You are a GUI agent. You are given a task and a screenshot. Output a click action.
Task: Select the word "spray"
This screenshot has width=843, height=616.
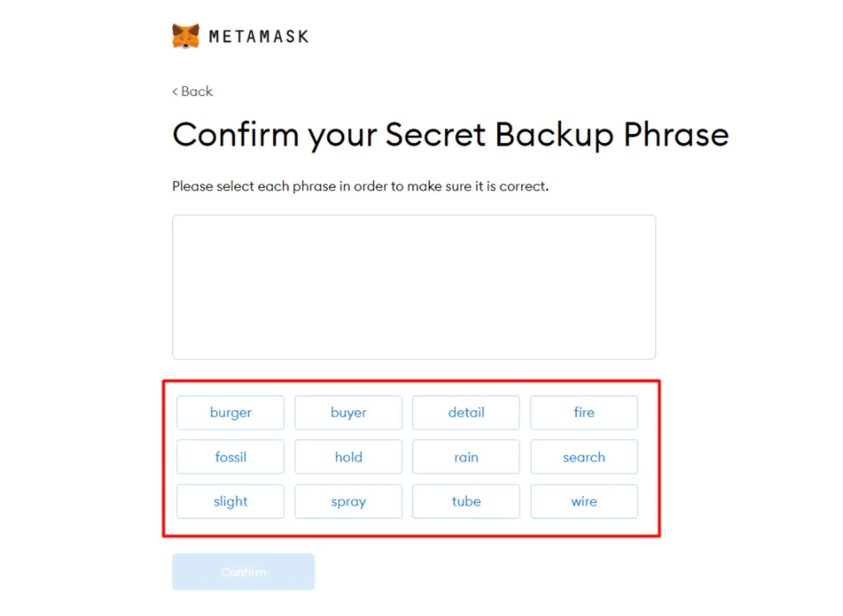[x=348, y=501]
